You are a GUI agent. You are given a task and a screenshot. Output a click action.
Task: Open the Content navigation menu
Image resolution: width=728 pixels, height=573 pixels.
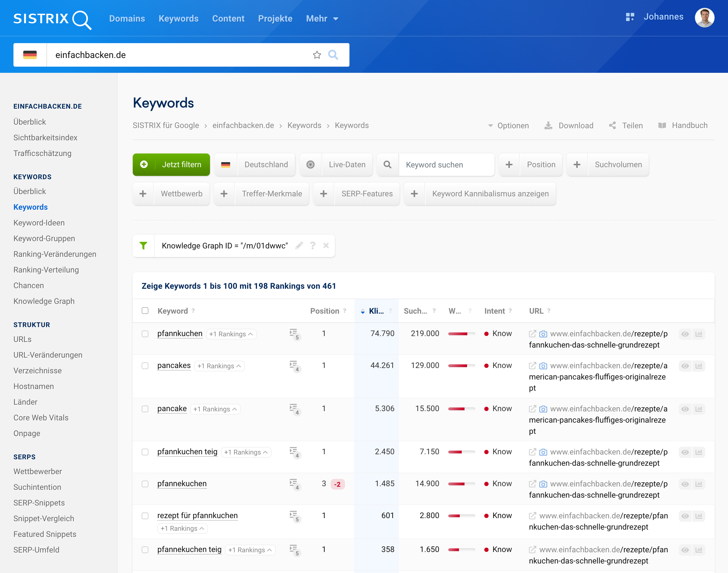point(228,18)
